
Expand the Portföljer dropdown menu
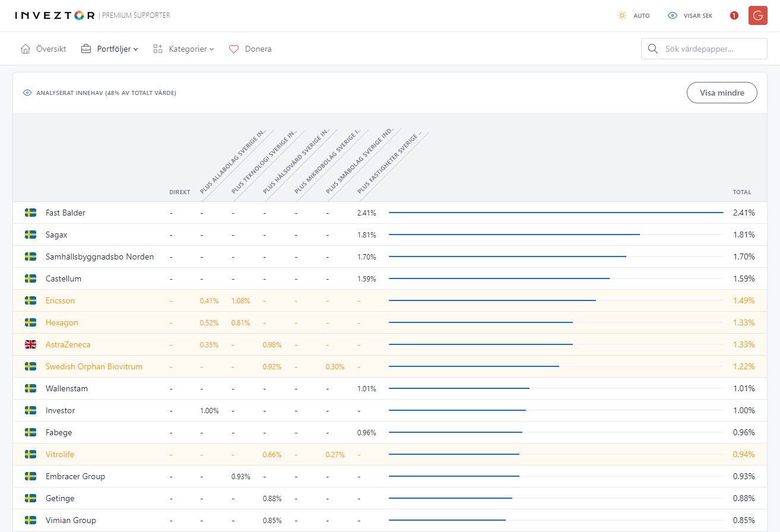113,49
